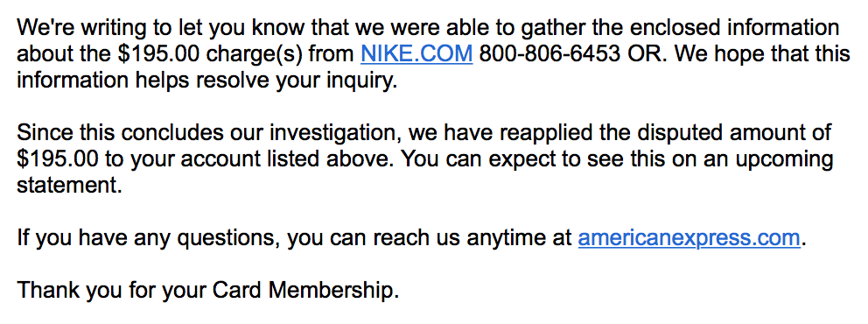Click the "Thank you for your Card Membership" line
The image size is (868, 324).
[207, 290]
